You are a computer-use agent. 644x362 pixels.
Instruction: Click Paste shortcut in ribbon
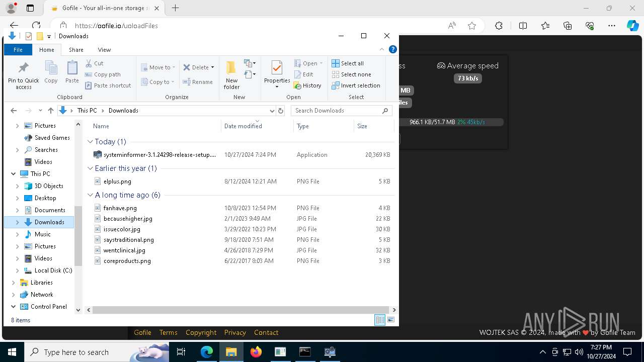tap(108, 85)
